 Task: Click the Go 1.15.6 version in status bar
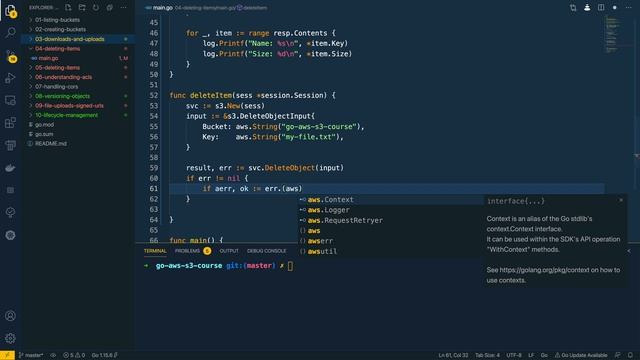(104, 355)
